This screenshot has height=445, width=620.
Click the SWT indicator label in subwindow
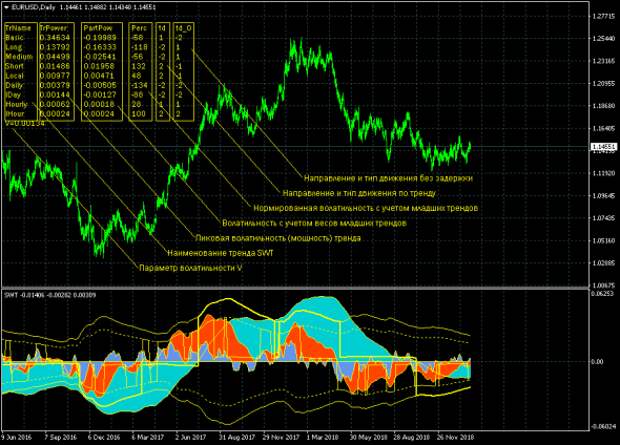tap(10, 296)
